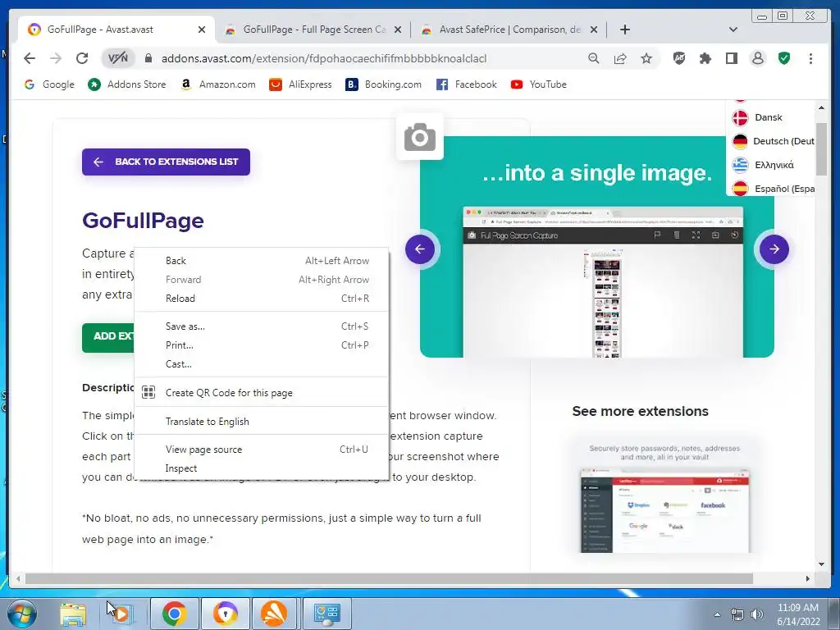Expand the tab search chevron

pos(733,30)
